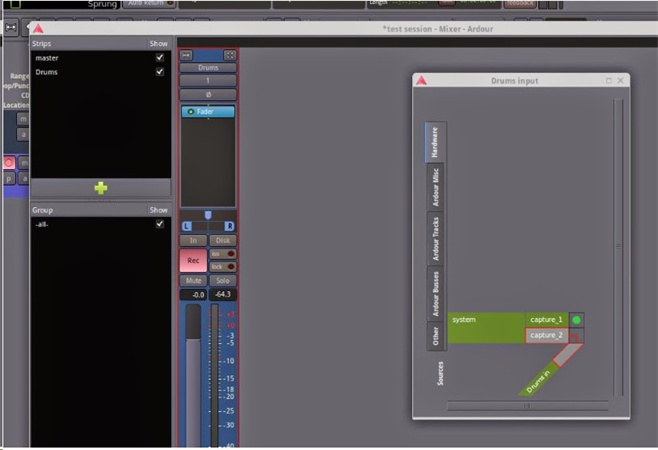
Task: Click the iso solo-isolate indicator
Action: (x=223, y=254)
